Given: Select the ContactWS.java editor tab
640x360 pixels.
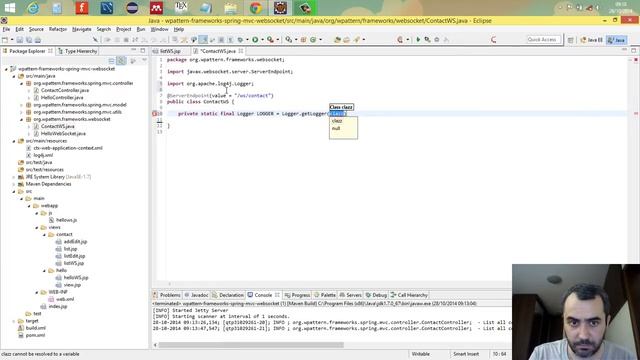Looking at the screenshot, I should point(218,51).
